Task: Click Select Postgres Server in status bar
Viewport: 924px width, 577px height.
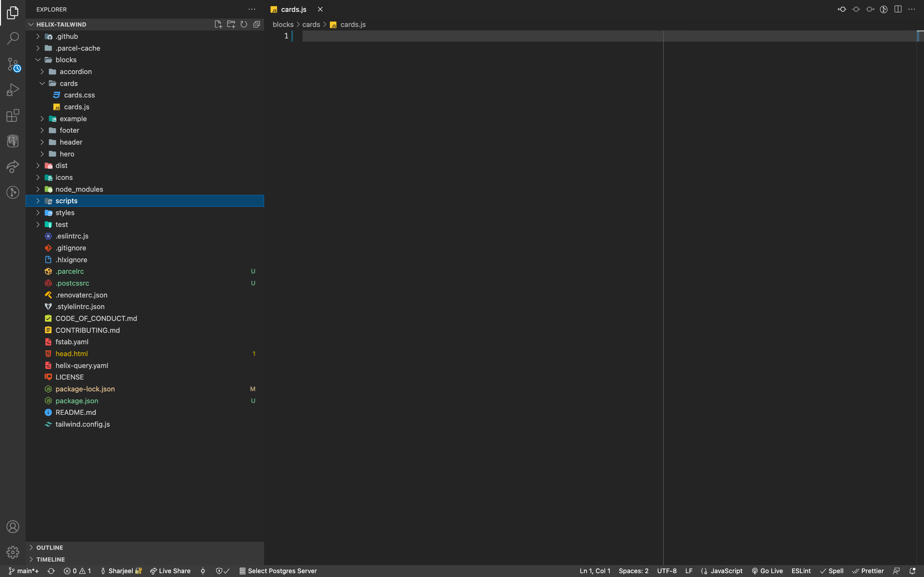Action: 283,571
